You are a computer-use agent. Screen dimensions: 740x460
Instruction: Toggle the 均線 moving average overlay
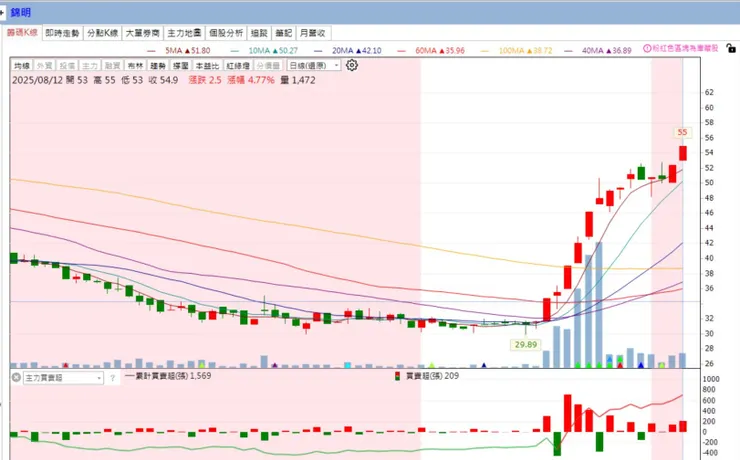tap(22, 66)
